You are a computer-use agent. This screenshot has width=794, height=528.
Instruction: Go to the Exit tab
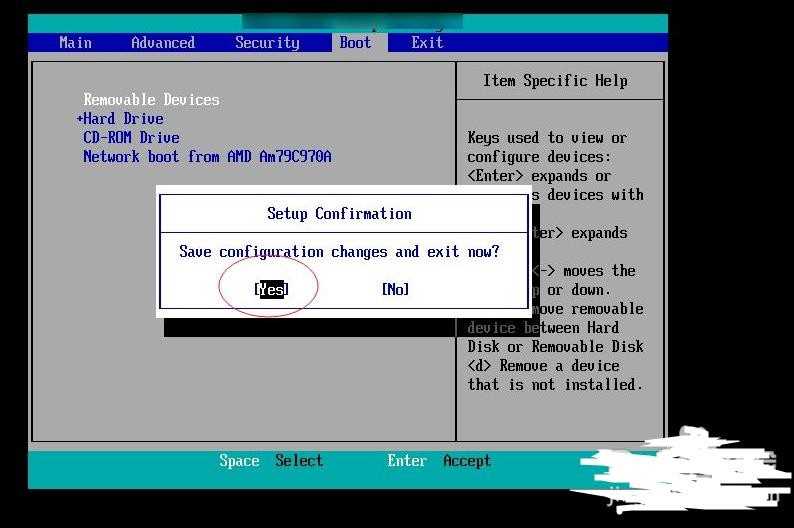(x=427, y=43)
